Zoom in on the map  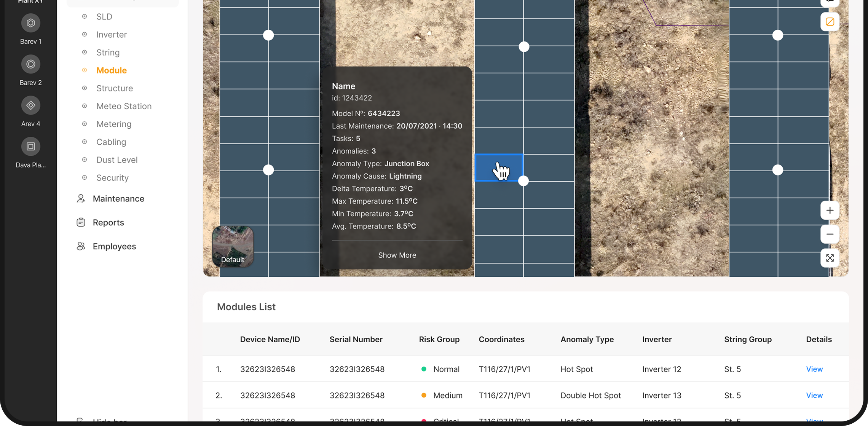pyautogui.click(x=830, y=211)
